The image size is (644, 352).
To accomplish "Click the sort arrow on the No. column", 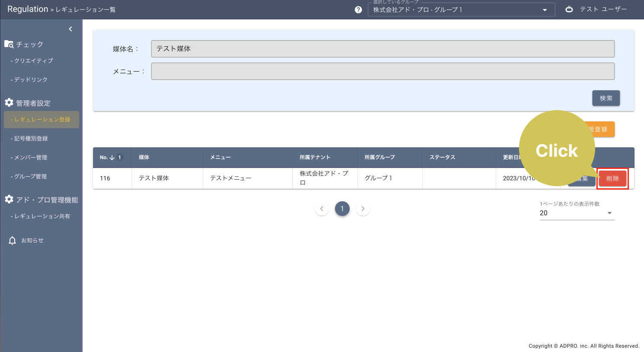I will coord(111,157).
